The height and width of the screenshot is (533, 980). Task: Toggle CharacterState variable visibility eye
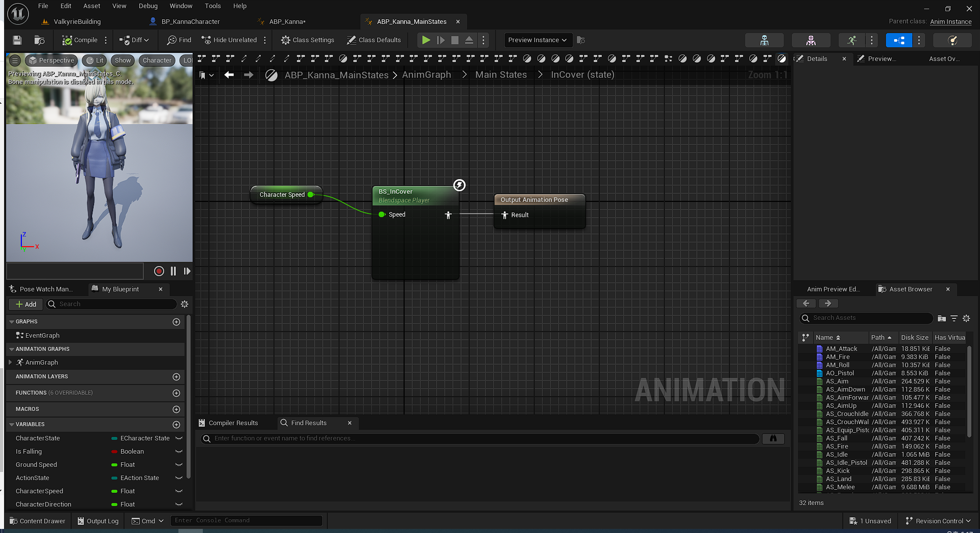(179, 438)
